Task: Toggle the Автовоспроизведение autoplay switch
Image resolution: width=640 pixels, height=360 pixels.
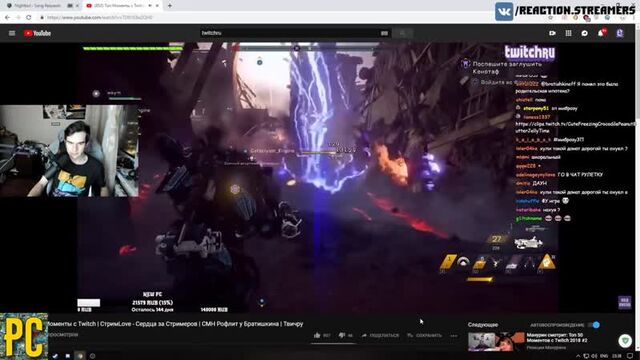Action: click(594, 325)
